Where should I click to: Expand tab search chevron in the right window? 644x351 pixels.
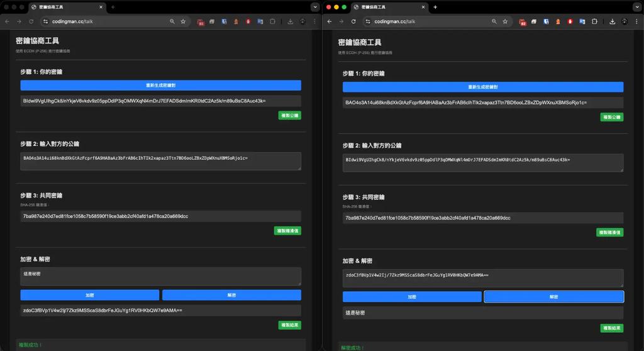pyautogui.click(x=637, y=7)
